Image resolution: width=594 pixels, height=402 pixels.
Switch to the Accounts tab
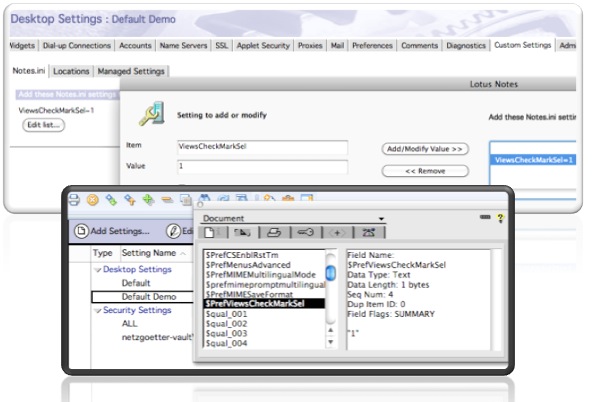point(135,45)
